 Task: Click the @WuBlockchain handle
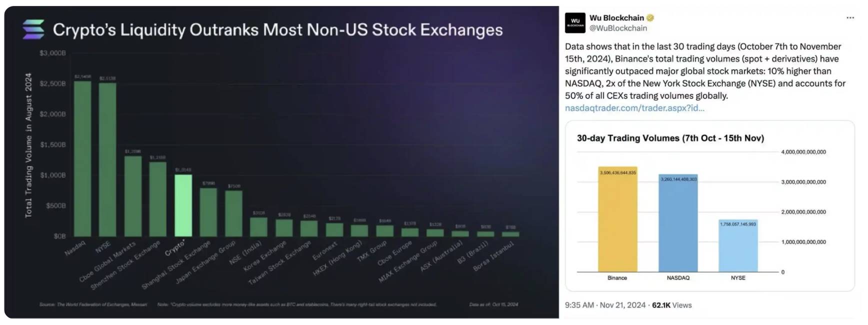618,28
